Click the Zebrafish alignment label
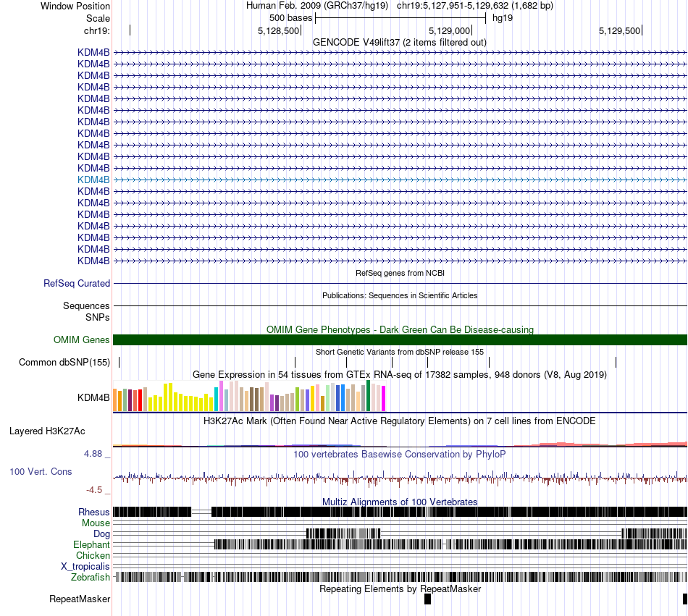Screen dimensions: 688x616 coord(91,577)
